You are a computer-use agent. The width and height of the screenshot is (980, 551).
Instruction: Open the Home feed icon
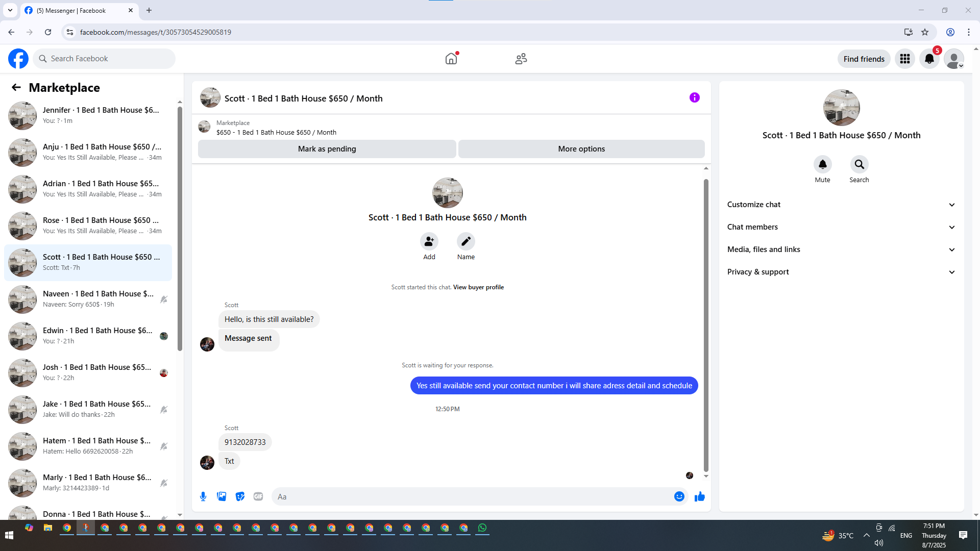click(x=451, y=59)
